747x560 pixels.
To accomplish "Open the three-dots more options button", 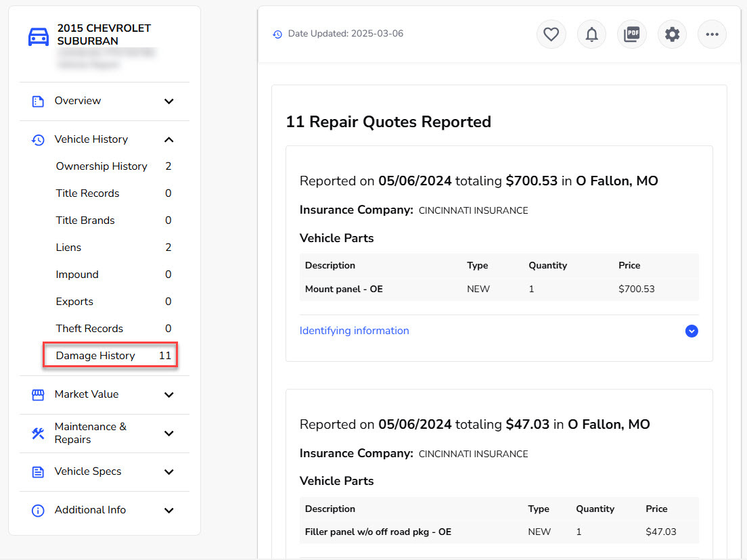I will pyautogui.click(x=712, y=34).
